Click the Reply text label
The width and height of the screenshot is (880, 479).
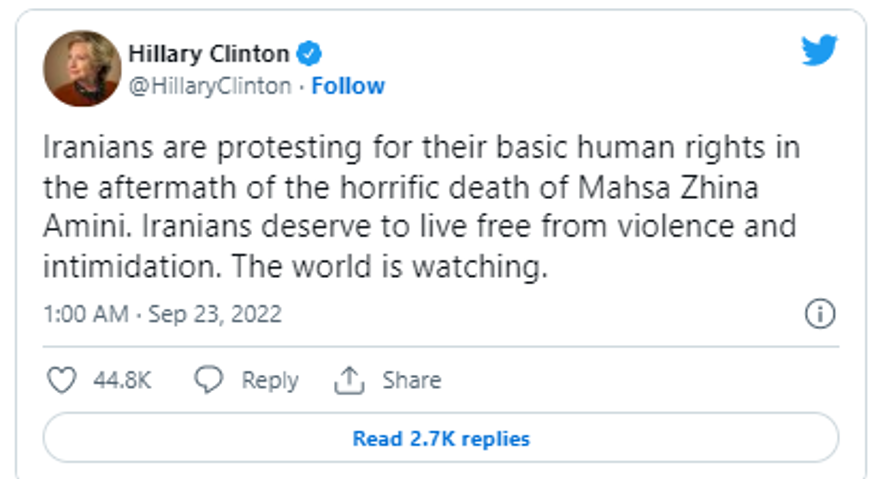[x=270, y=381]
